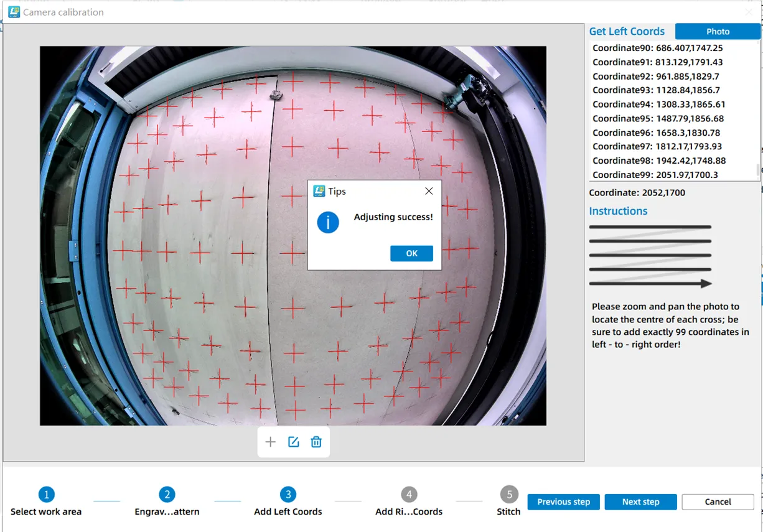Click the delete trash can icon

[316, 442]
